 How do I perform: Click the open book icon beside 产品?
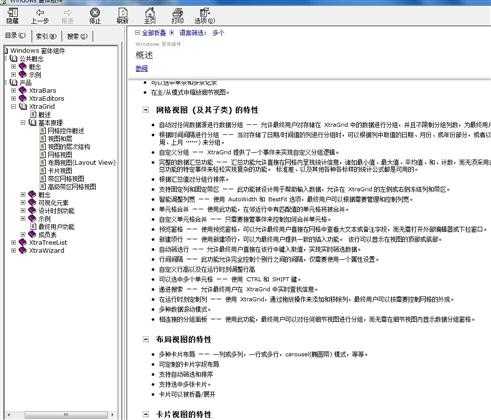pyautogui.click(x=13, y=82)
